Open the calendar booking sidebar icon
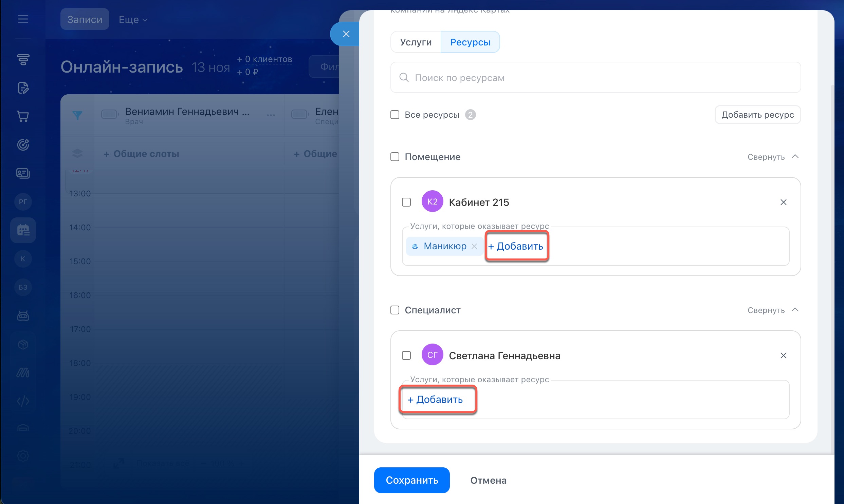The width and height of the screenshot is (844, 504). pyautogui.click(x=23, y=230)
